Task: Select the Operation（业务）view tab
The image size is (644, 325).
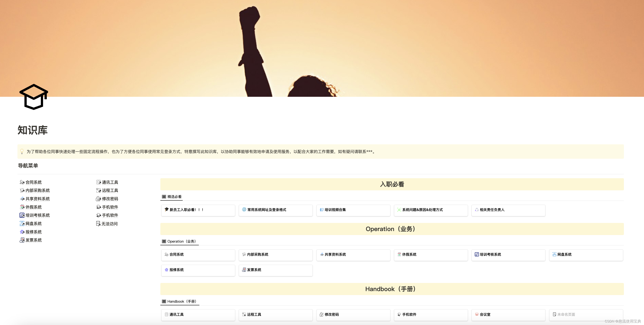Action: coord(179,241)
